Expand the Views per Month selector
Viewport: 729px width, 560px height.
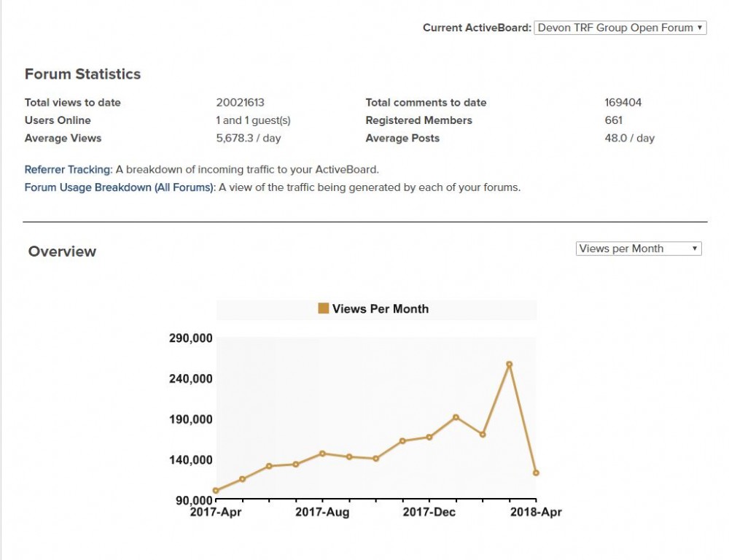click(639, 249)
